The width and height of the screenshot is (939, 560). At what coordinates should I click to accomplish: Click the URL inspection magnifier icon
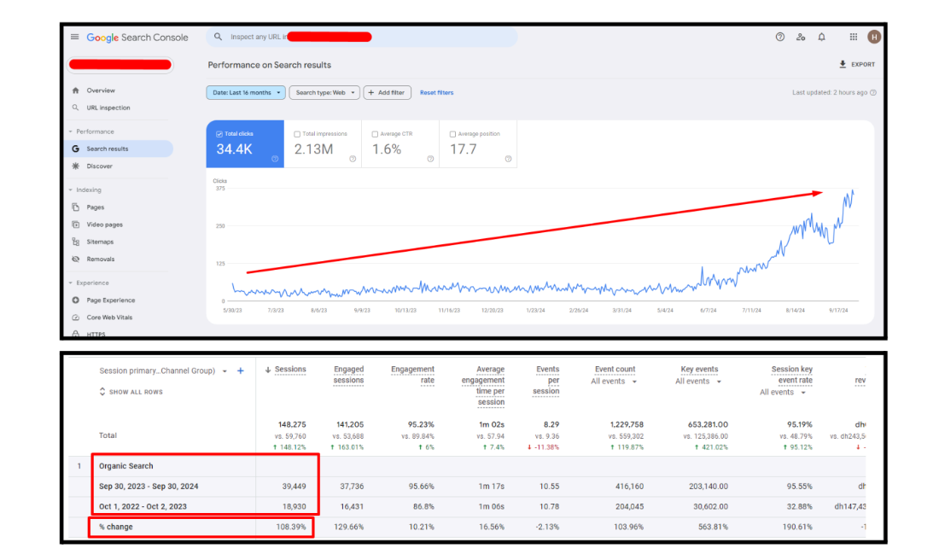tap(75, 108)
